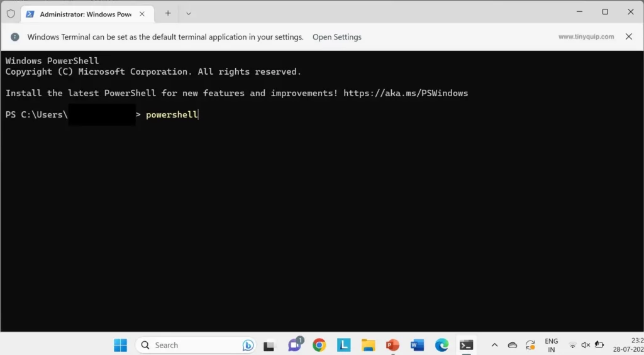This screenshot has height=355, width=644.
Task: Open the clock and date panel
Action: click(x=628, y=345)
